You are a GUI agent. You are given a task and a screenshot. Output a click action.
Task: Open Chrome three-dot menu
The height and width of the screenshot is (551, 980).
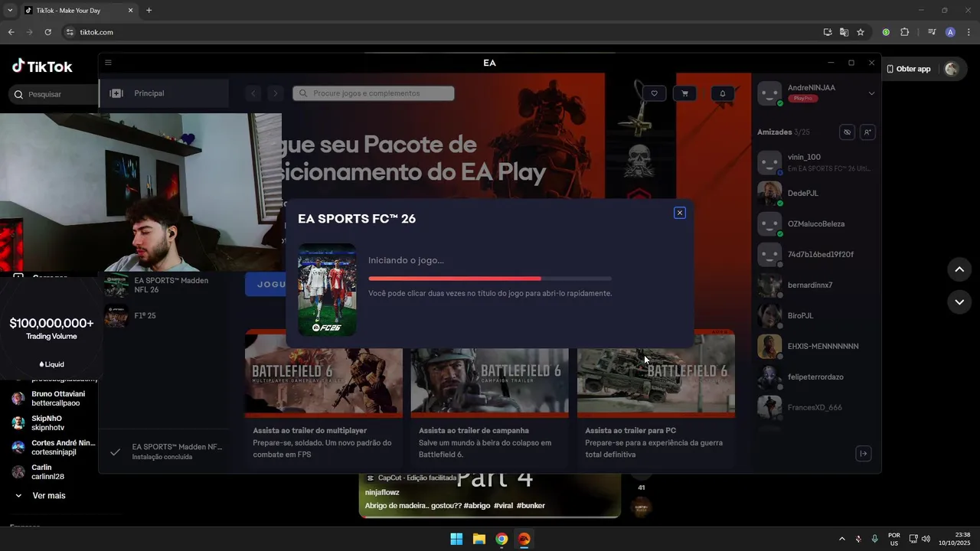(x=969, y=32)
